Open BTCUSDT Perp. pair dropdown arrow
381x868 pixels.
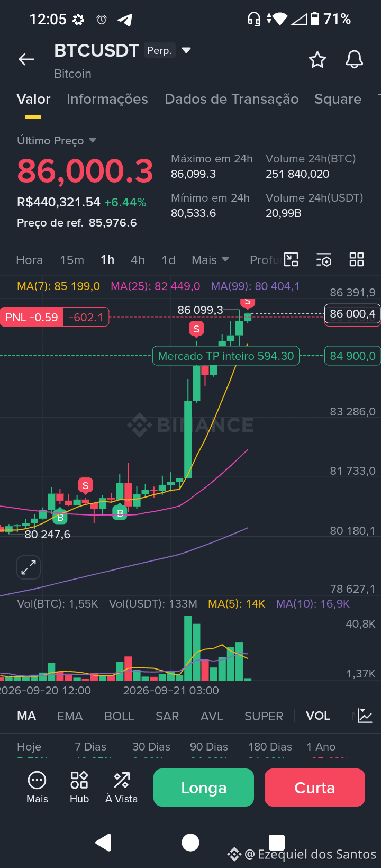click(x=186, y=50)
